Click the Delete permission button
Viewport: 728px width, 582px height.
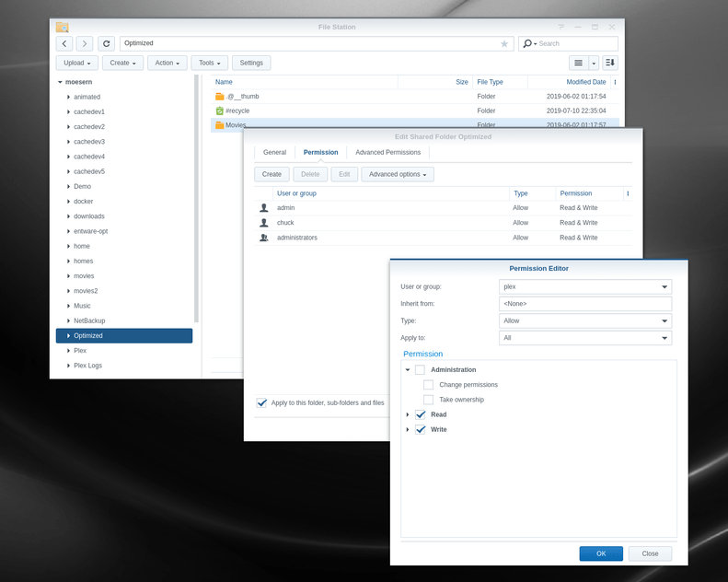[310, 174]
